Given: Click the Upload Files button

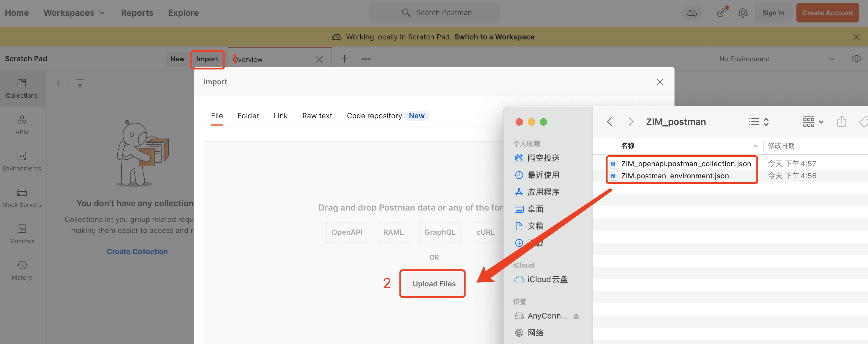Looking at the screenshot, I should tap(434, 284).
